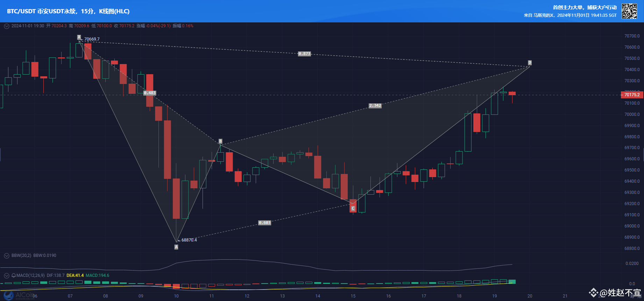The height and width of the screenshot is (301, 644).
Task: Click the BTC/USDT chart title
Action: [68, 11]
